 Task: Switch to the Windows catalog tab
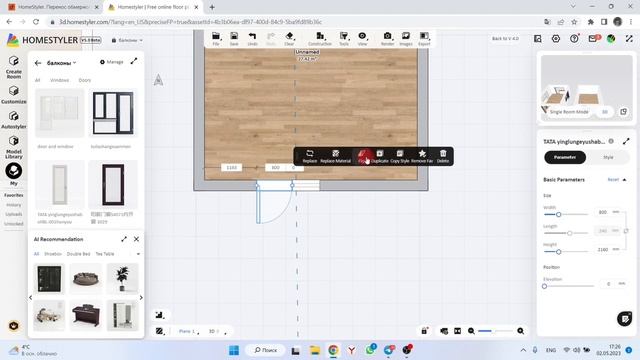click(60, 80)
